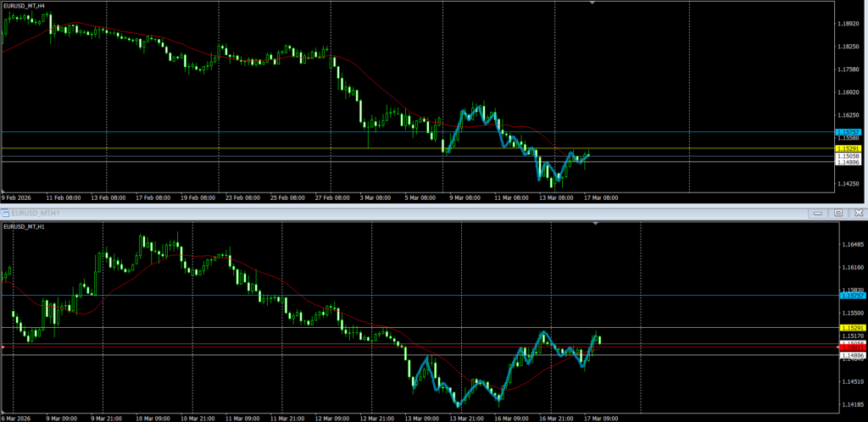Click the white 1.14896 price label on H4 chart
Image resolution: width=868 pixels, height=422 pixels.
[848, 163]
